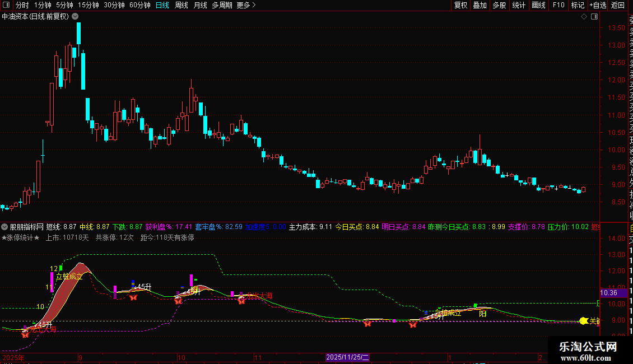Viewport: 633px width, 364px height.
Task: Open the 多股 multi-stock view
Action: (499, 5)
